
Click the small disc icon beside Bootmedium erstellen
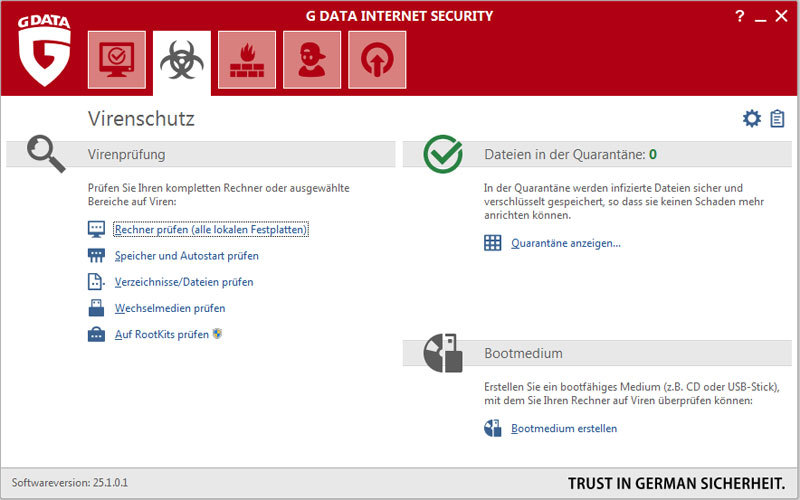click(492, 428)
